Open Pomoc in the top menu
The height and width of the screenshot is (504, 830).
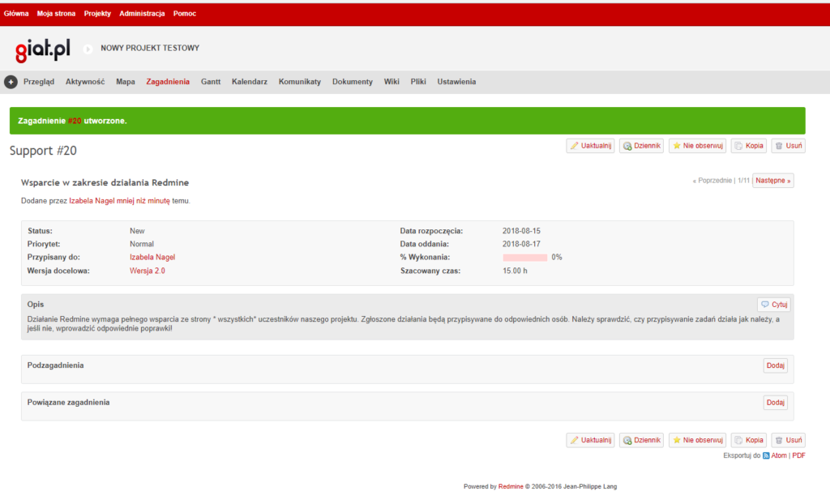(x=185, y=14)
